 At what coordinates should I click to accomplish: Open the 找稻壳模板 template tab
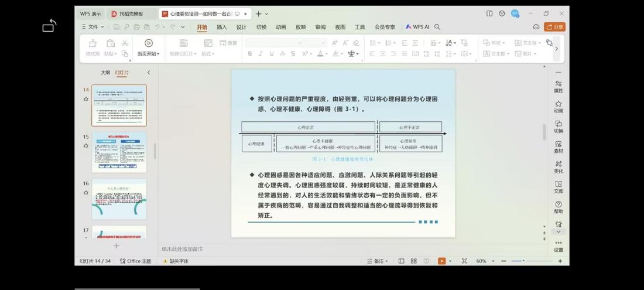coord(131,13)
